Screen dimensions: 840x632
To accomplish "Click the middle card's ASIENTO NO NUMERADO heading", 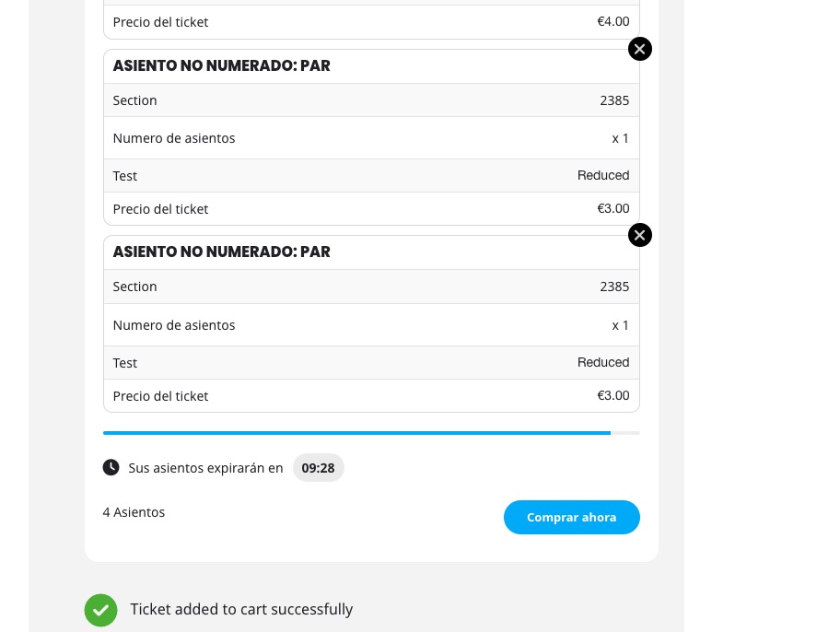I will tap(221, 65).
